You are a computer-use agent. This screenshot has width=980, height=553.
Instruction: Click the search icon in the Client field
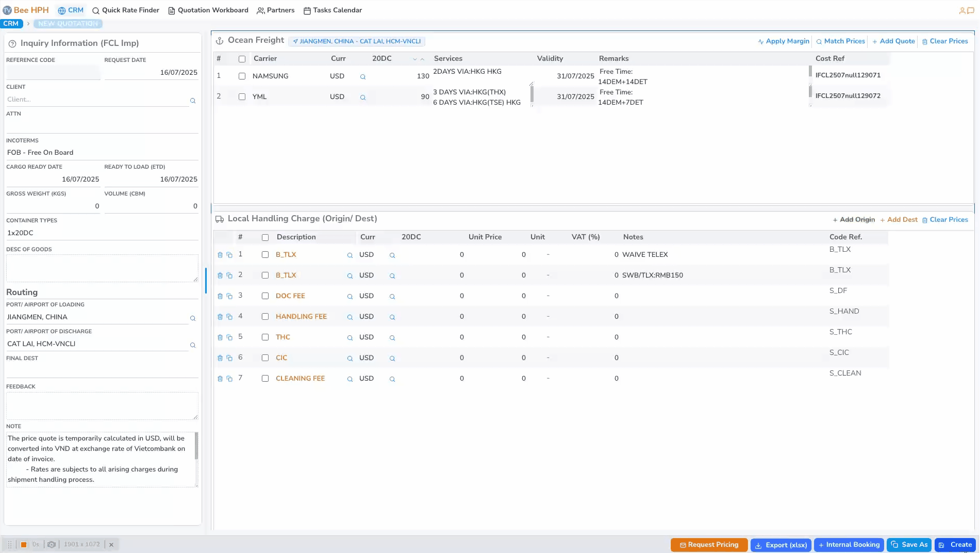pyautogui.click(x=193, y=101)
